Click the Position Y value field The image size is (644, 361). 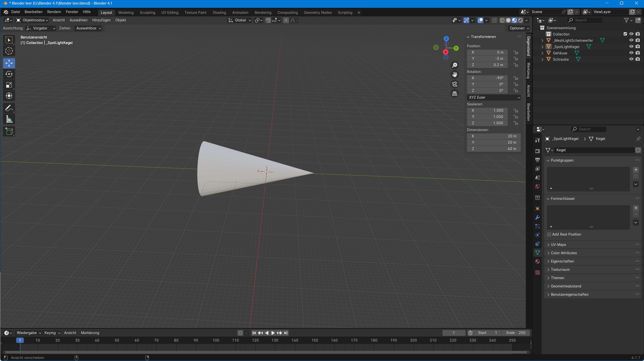coord(487,59)
